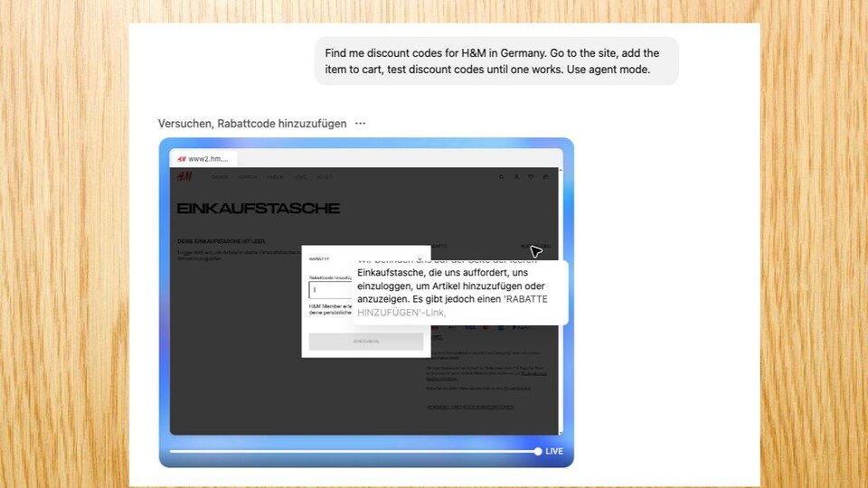Click the H&M logo in the page header
The width and height of the screenshot is (868, 488).
[184, 176]
